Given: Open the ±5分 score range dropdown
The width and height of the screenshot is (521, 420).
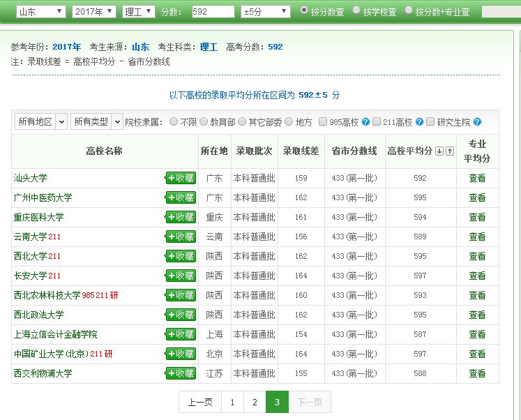Looking at the screenshot, I should coord(266,12).
